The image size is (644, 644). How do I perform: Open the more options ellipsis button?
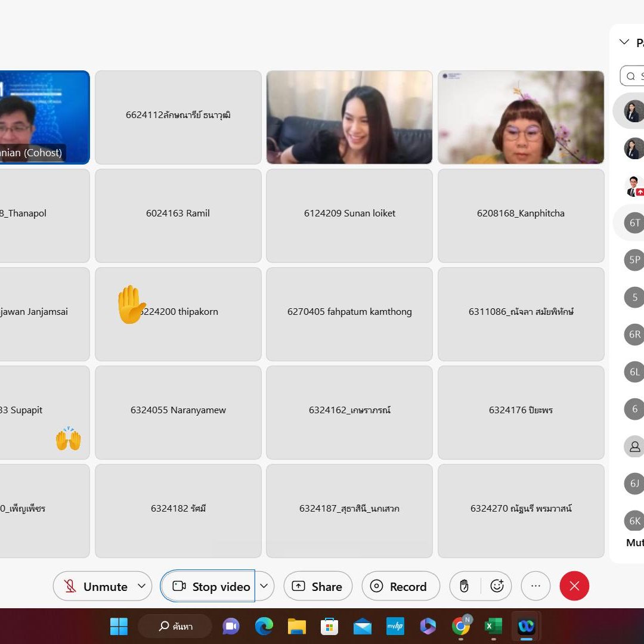point(535,586)
